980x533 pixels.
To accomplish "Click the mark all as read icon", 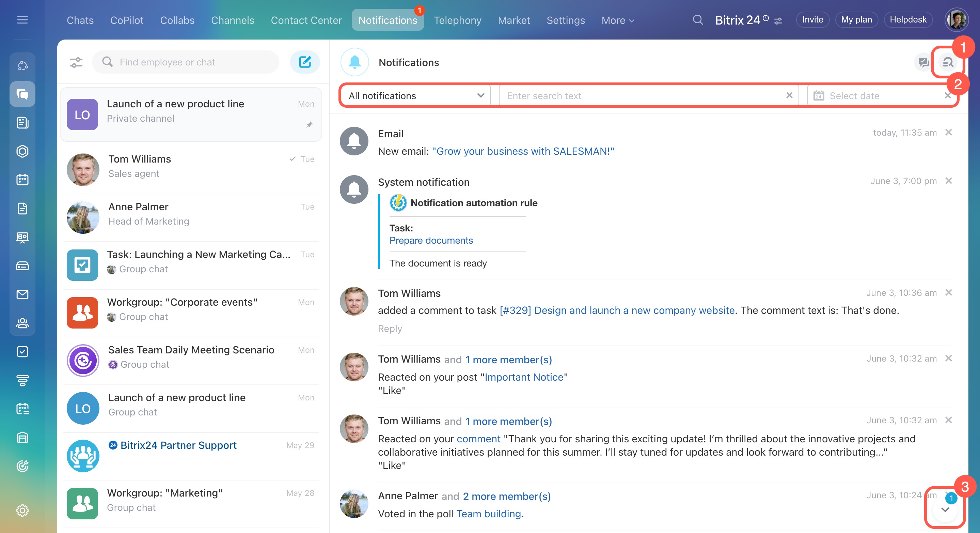I will (x=923, y=62).
